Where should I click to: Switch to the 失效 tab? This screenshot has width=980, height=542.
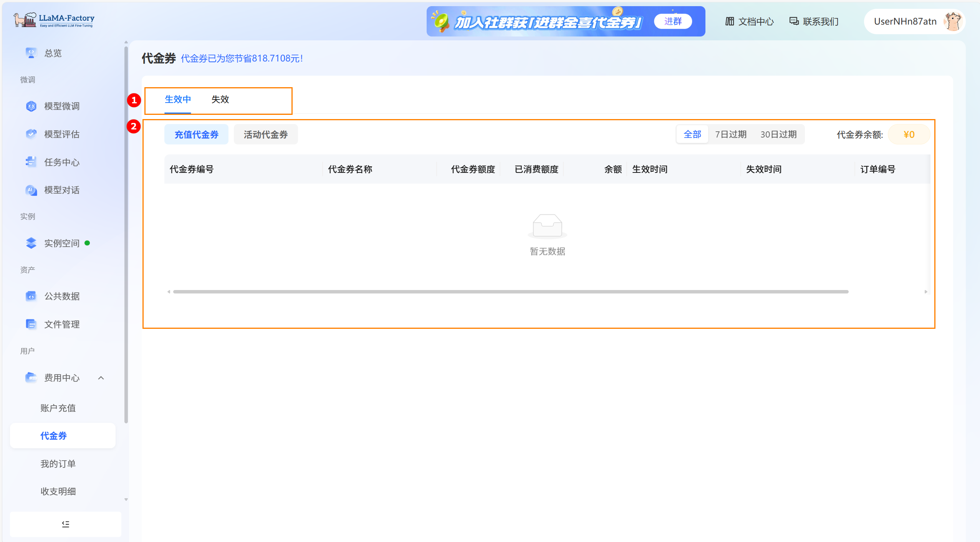tap(220, 99)
